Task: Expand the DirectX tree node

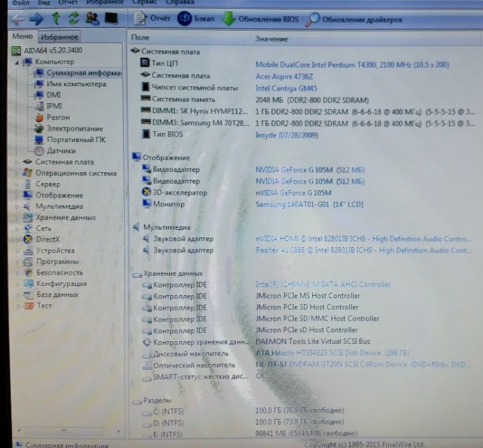Action: 17,239
